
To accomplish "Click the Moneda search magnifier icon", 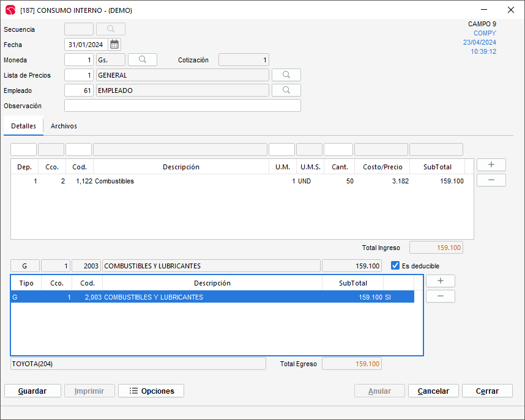I will pyautogui.click(x=143, y=60).
